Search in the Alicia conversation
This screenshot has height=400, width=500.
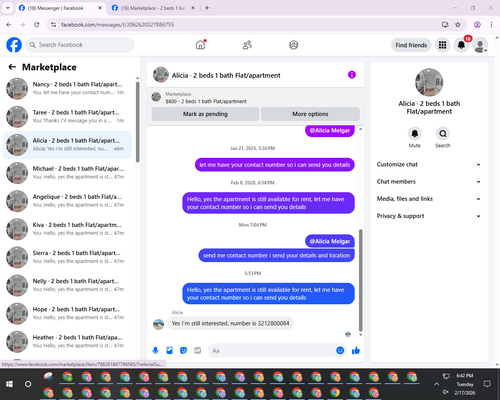pyautogui.click(x=443, y=134)
